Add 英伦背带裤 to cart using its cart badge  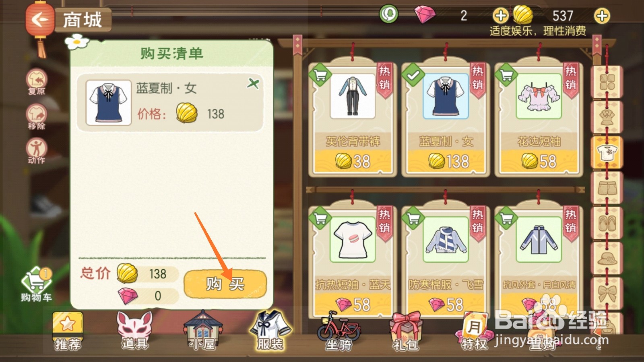[x=320, y=74]
